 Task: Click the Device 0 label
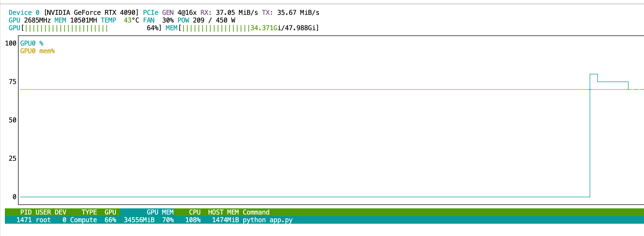pos(24,13)
